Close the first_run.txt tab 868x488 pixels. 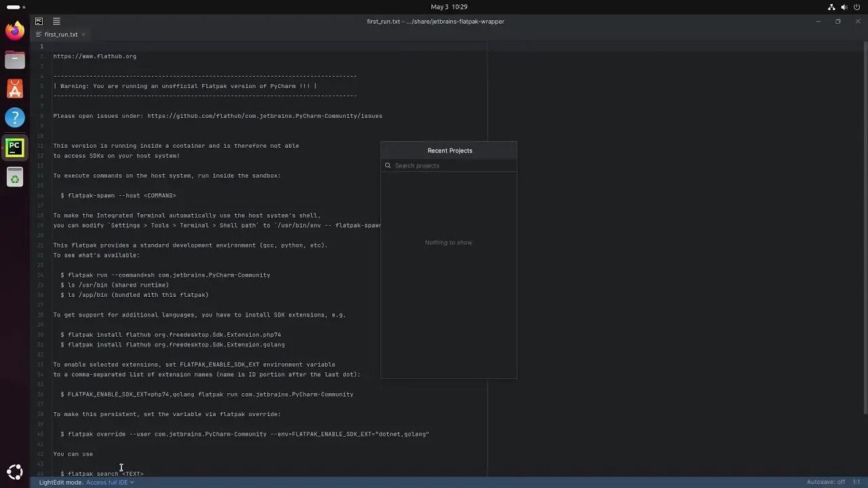click(83, 34)
